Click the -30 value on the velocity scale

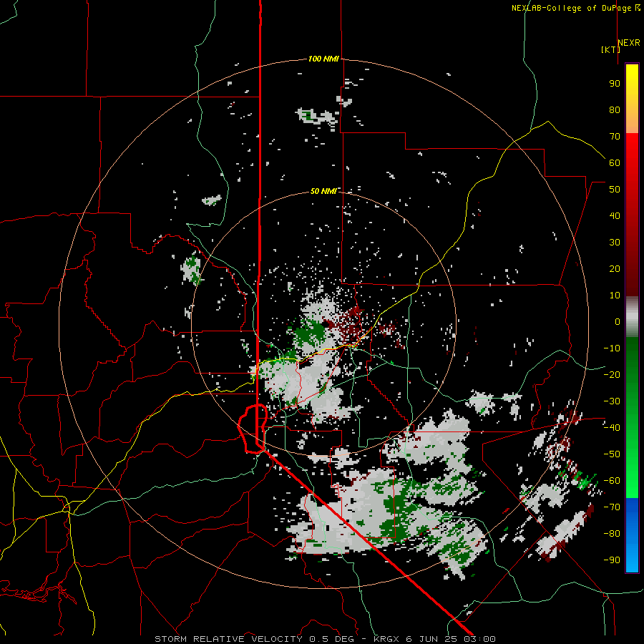tap(612, 401)
